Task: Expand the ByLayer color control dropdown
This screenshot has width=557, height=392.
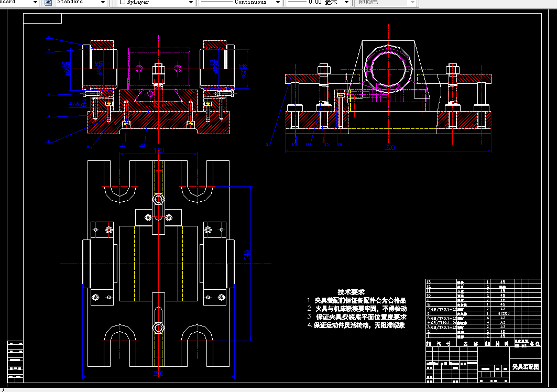Action: pyautogui.click(x=191, y=3)
